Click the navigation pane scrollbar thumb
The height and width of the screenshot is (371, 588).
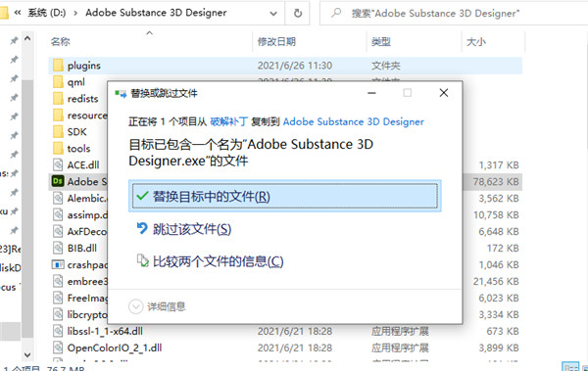click(x=27, y=208)
